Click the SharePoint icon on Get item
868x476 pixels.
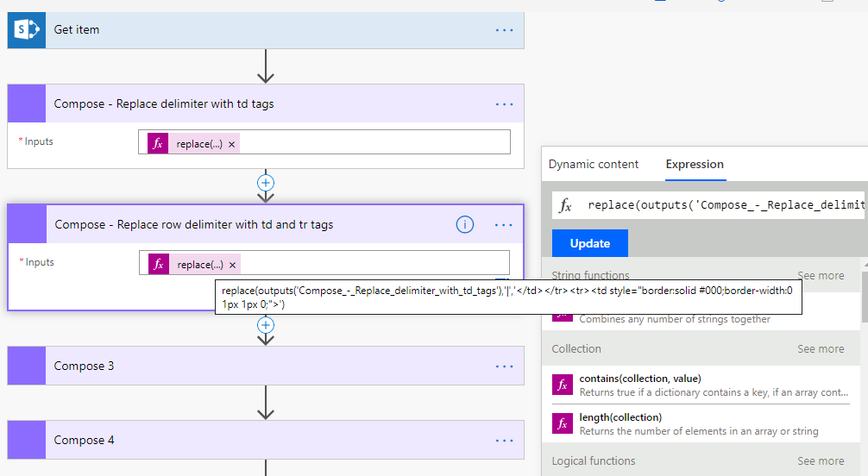[x=27, y=30]
